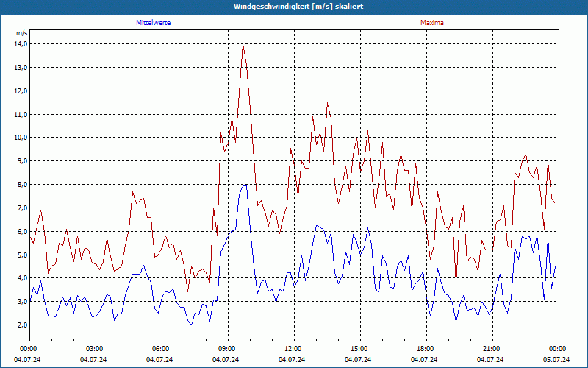Click the 03:00 time axis label
The width and height of the screenshot is (588, 368).
pos(96,349)
